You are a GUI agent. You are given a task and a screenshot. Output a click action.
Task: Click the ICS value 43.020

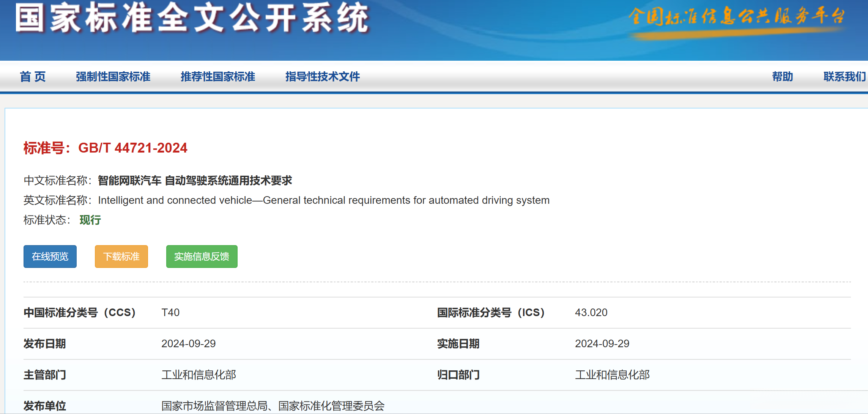pyautogui.click(x=591, y=313)
